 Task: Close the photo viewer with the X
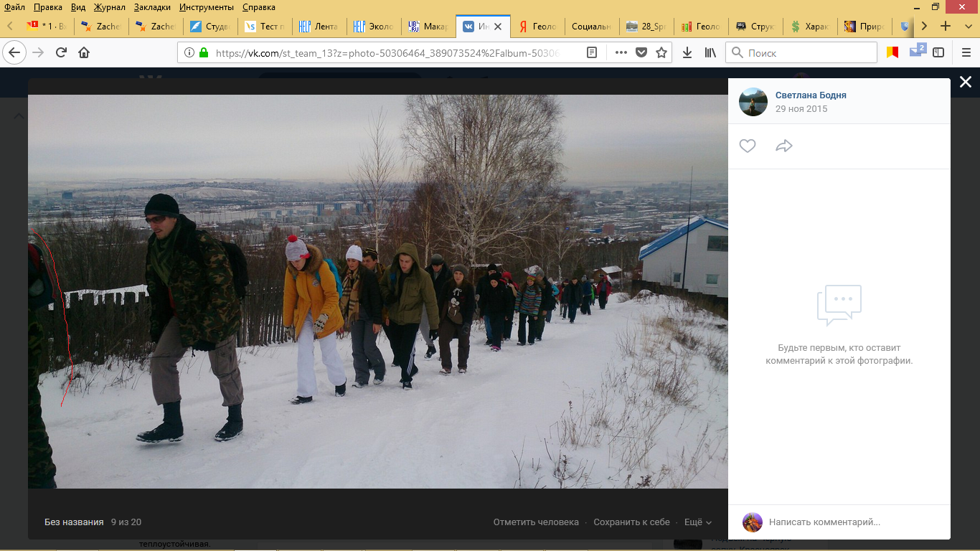(966, 83)
